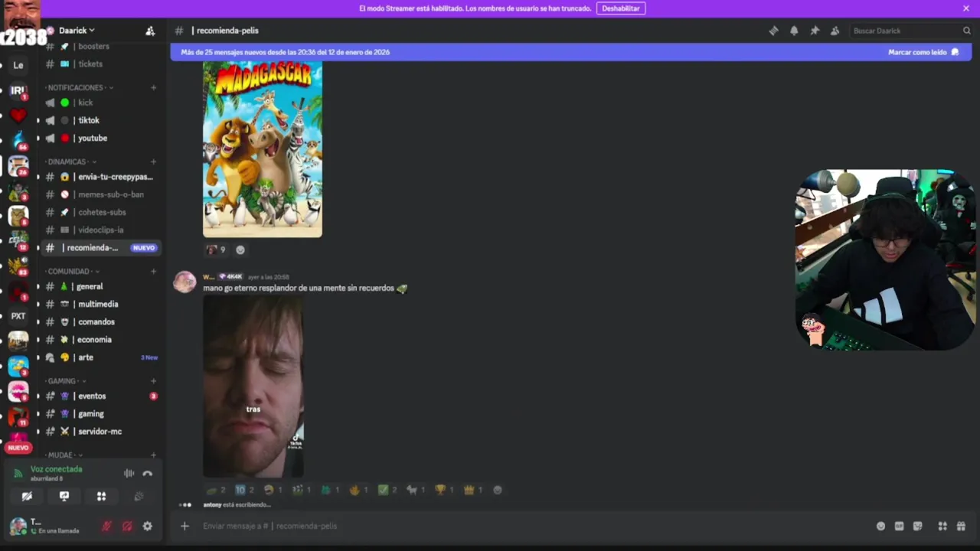Screen dimensions: 980x551
Task: Open the Le server icon
Action: point(18,65)
